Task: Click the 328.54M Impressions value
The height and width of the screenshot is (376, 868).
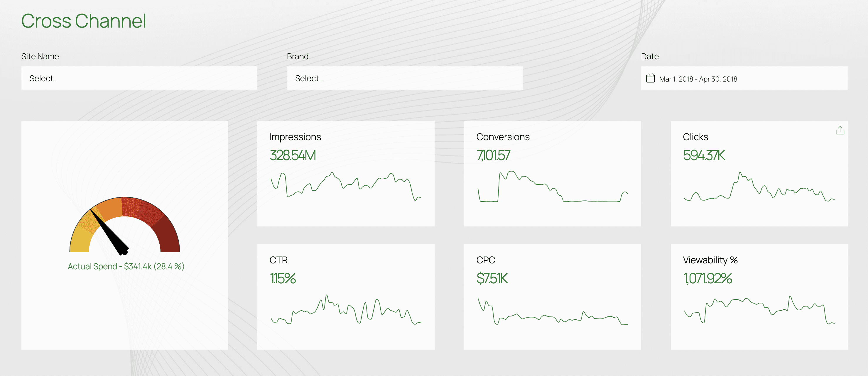Action: tap(293, 155)
